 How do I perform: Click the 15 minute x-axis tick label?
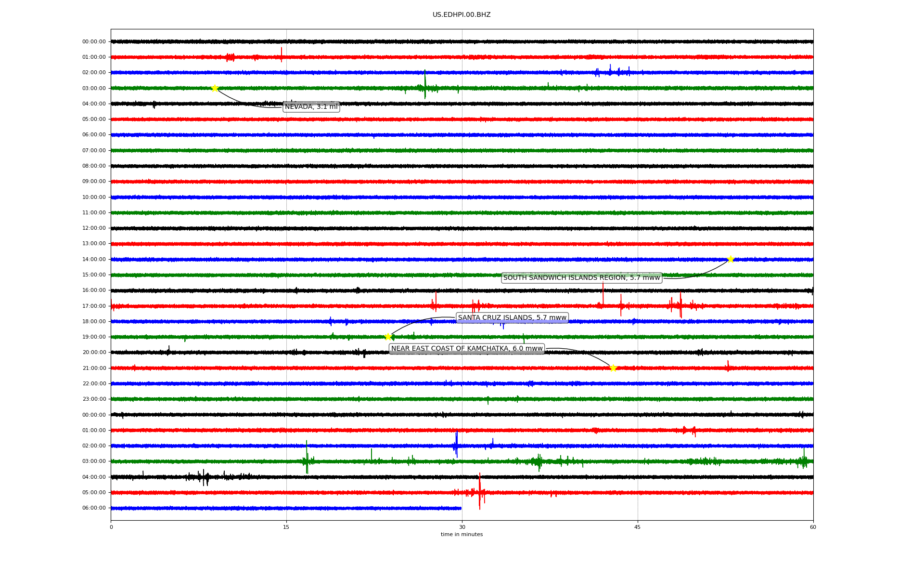pyautogui.click(x=286, y=527)
